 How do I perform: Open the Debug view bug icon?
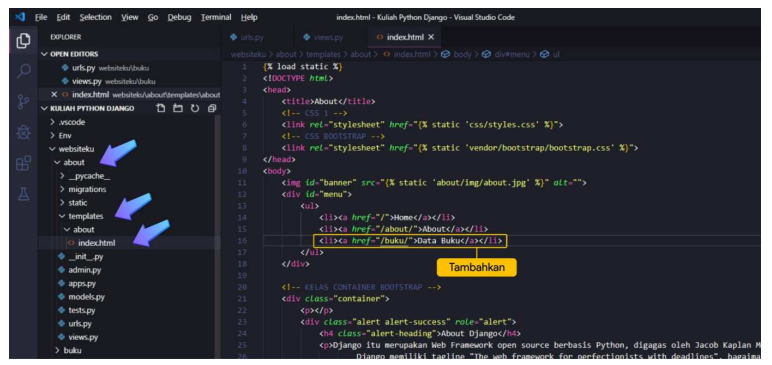click(x=23, y=133)
